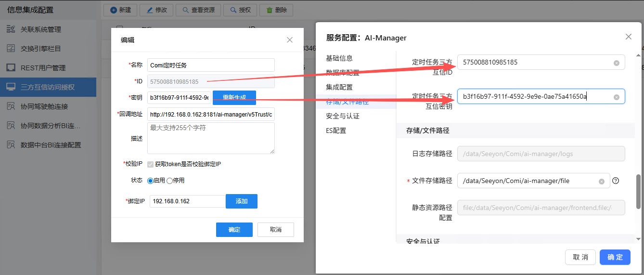The width and height of the screenshot is (644, 275).
Task: Click the 定时任务三方互信ID input field
Action: [541, 62]
